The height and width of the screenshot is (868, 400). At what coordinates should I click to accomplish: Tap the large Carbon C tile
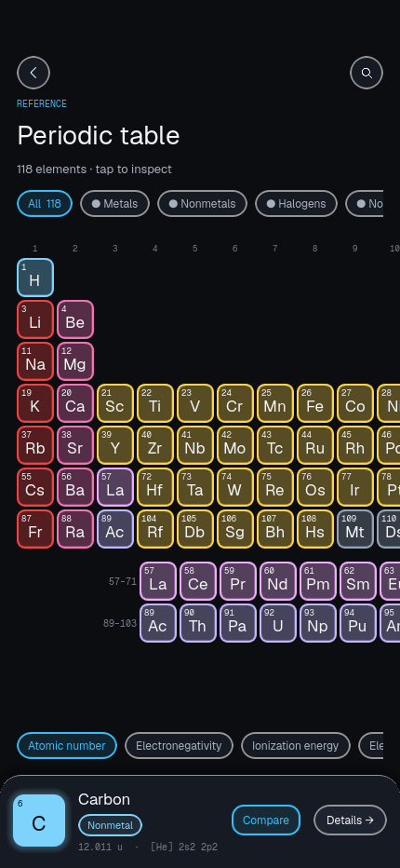pyautogui.click(x=39, y=821)
